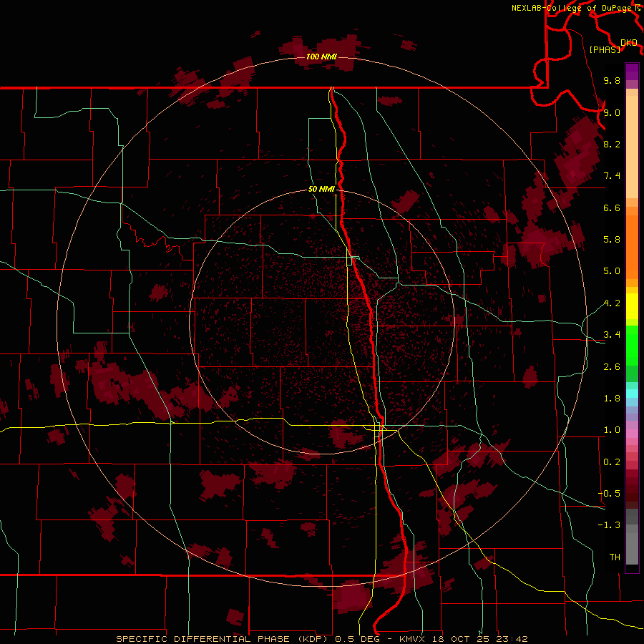Pick the cyan band of the color bar
The height and width of the screenshot is (644, 644).
(632, 394)
